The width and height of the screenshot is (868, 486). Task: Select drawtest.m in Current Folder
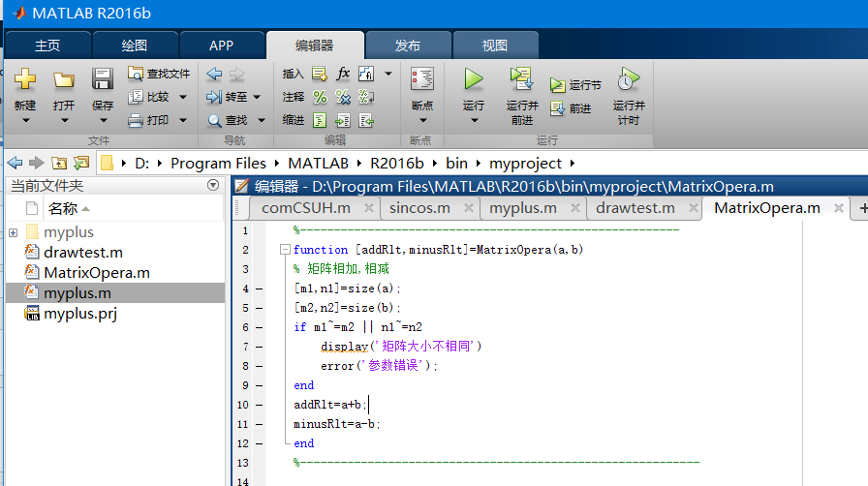115,253
